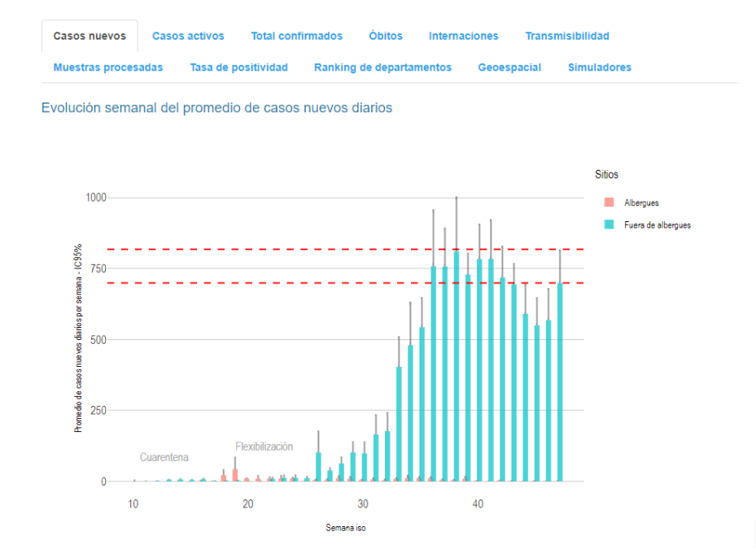Click the Albergues legend color swatch
Image resolution: width=756 pixels, height=549 pixels.
click(608, 203)
